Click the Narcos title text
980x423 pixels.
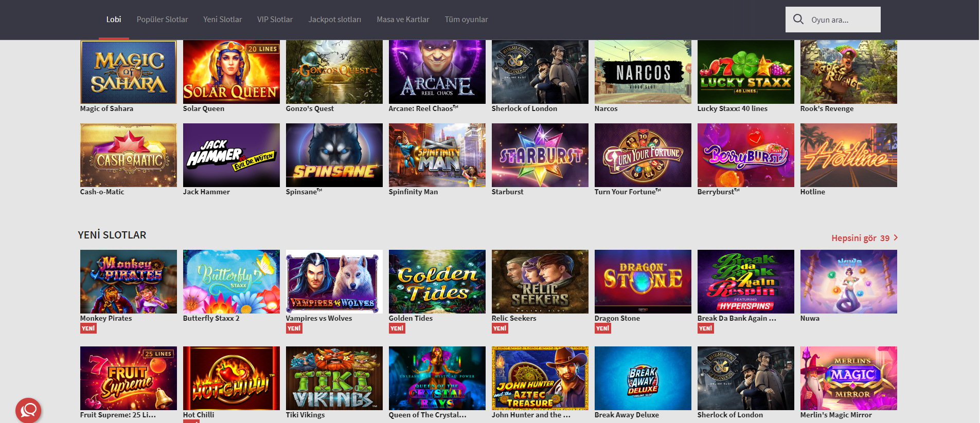(x=606, y=108)
